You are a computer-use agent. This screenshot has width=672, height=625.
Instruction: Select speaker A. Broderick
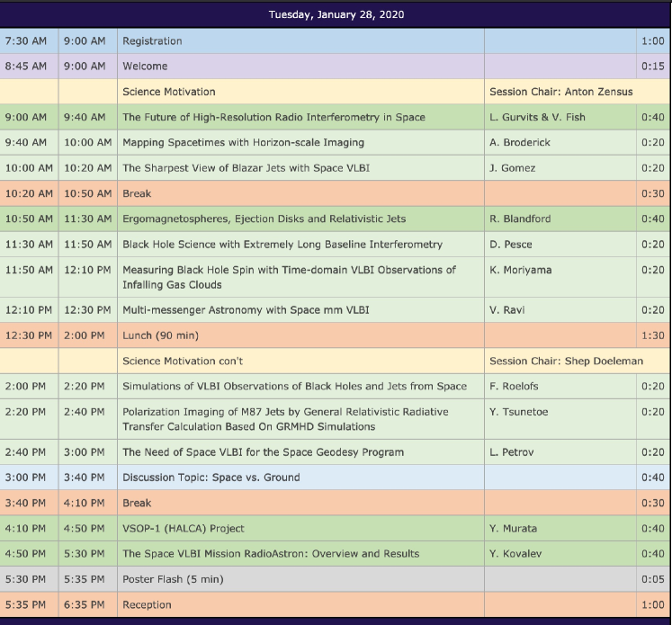520,142
